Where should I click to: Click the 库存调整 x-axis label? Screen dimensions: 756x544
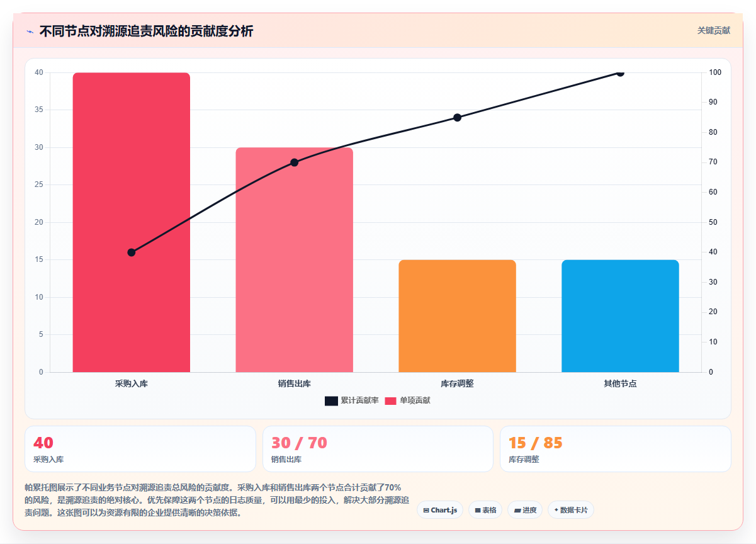457,383
